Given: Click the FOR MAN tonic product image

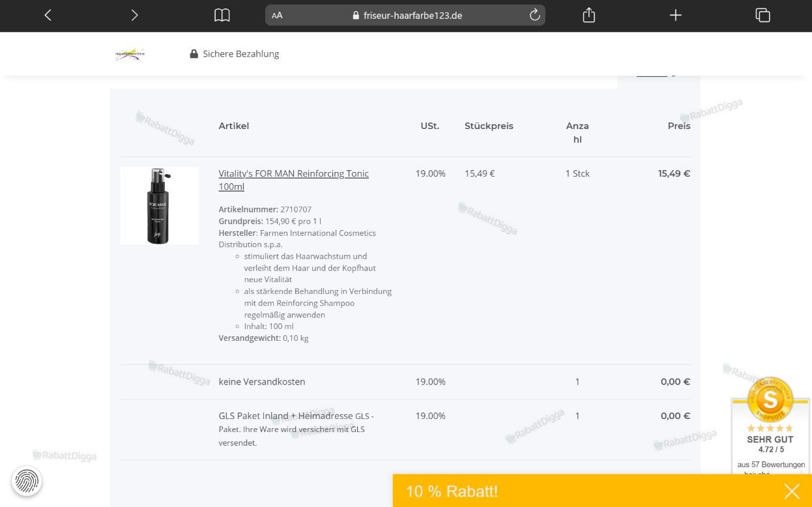Looking at the screenshot, I should (159, 206).
